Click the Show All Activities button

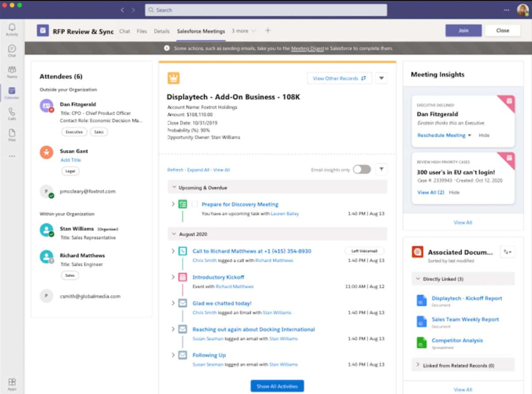click(277, 386)
